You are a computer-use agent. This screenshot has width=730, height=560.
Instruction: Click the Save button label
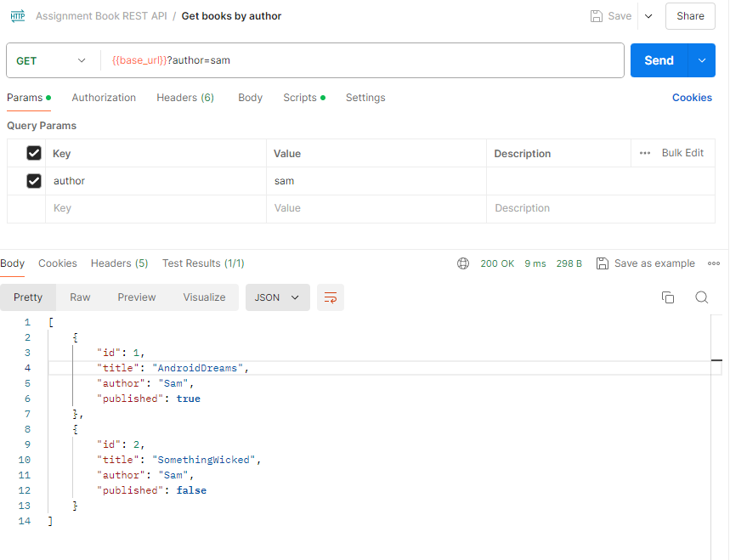click(x=620, y=16)
